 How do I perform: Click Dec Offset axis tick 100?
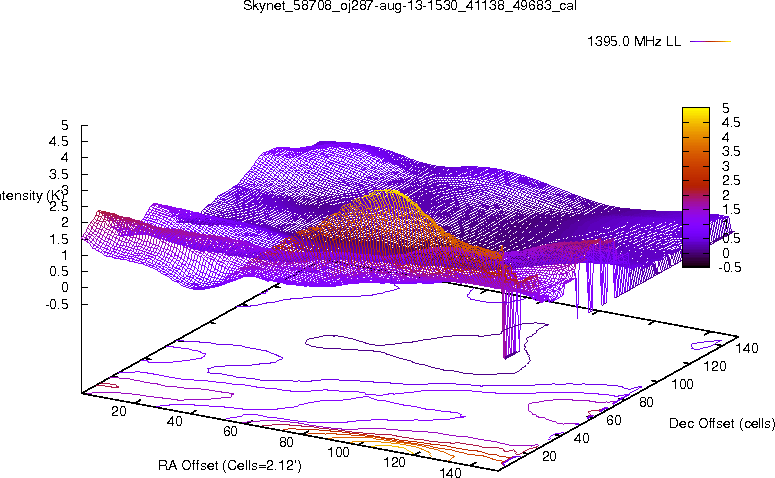pos(682,384)
